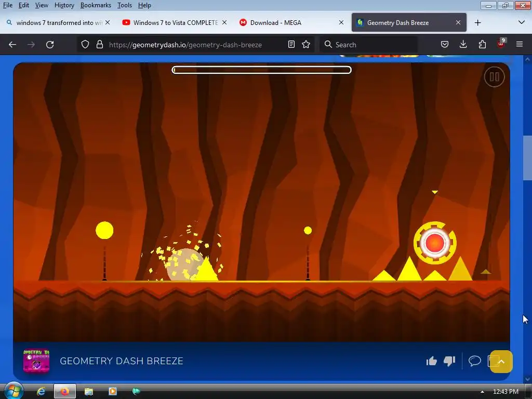Click the geometrydash.io address bar URL
The width and height of the screenshot is (532, 399).
click(185, 45)
